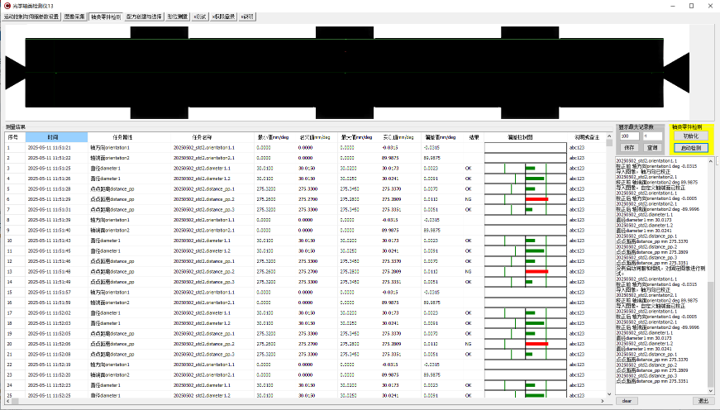Screen dimensions: 720x410
Task: Select the 形位测量 tab
Action: (x=176, y=17)
